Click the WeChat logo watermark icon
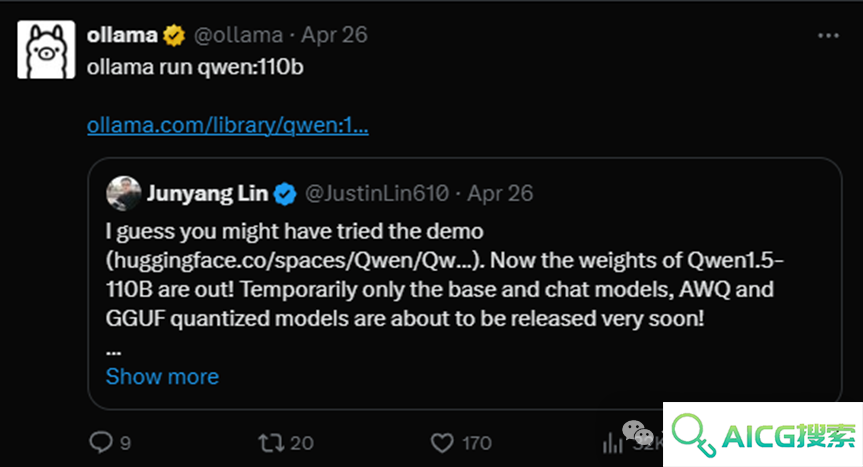 pyautogui.click(x=637, y=433)
